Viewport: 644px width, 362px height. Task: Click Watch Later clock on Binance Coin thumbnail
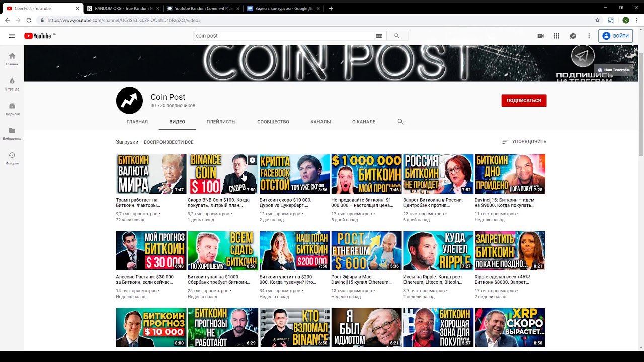[252, 160]
